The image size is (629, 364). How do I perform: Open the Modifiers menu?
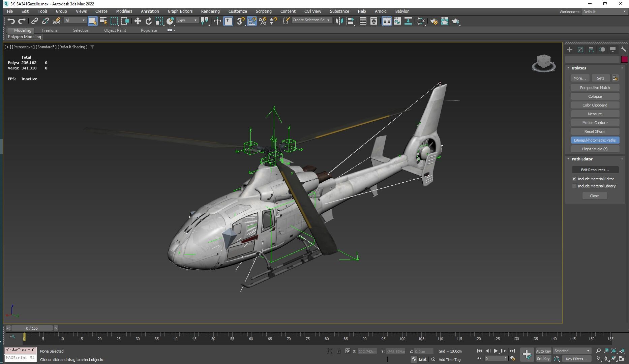pyautogui.click(x=124, y=11)
